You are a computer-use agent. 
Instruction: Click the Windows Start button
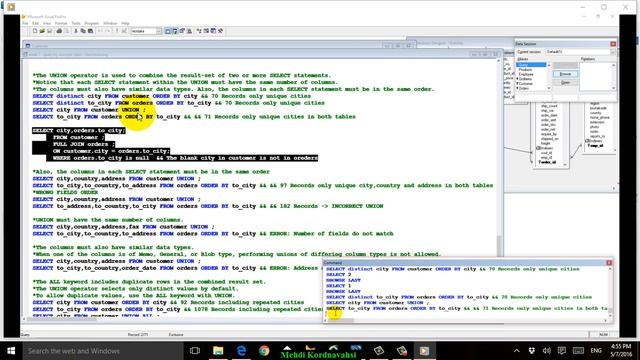pyautogui.click(x=11, y=351)
